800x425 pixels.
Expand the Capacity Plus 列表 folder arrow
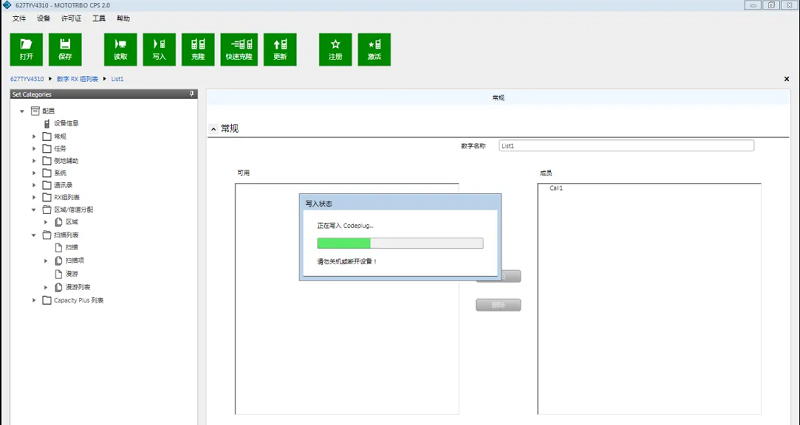(34, 301)
